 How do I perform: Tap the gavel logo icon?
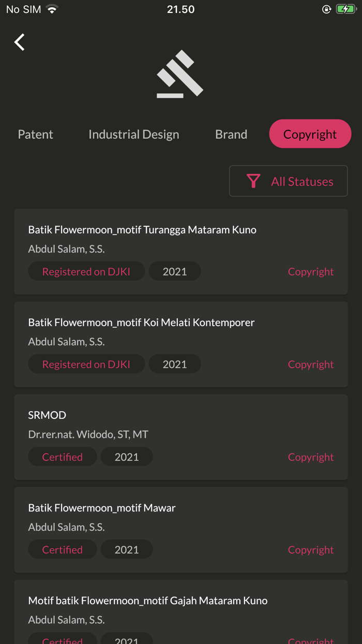180,74
